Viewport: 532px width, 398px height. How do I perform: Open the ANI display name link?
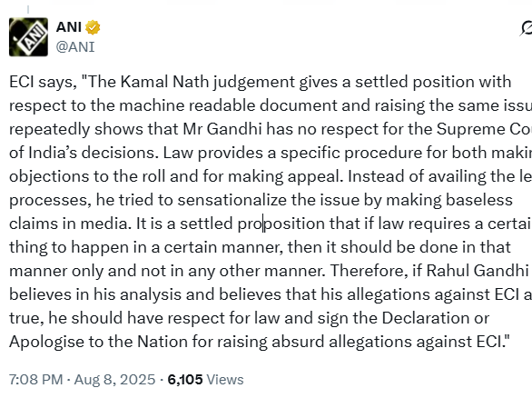(68, 27)
